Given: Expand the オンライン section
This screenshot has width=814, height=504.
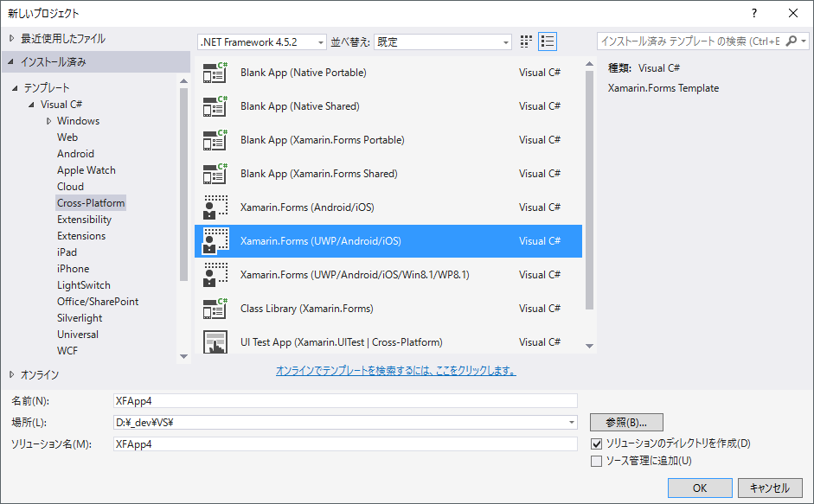Looking at the screenshot, I should click(x=12, y=374).
